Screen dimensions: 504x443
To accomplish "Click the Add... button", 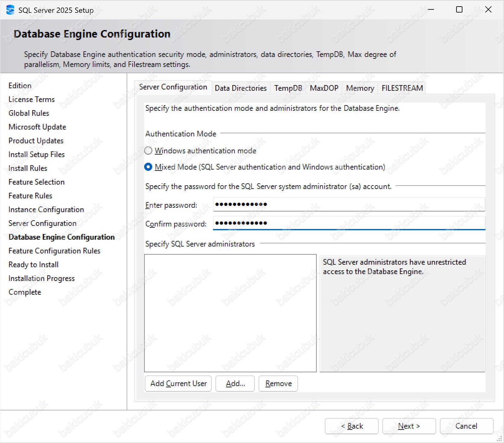I will point(235,384).
